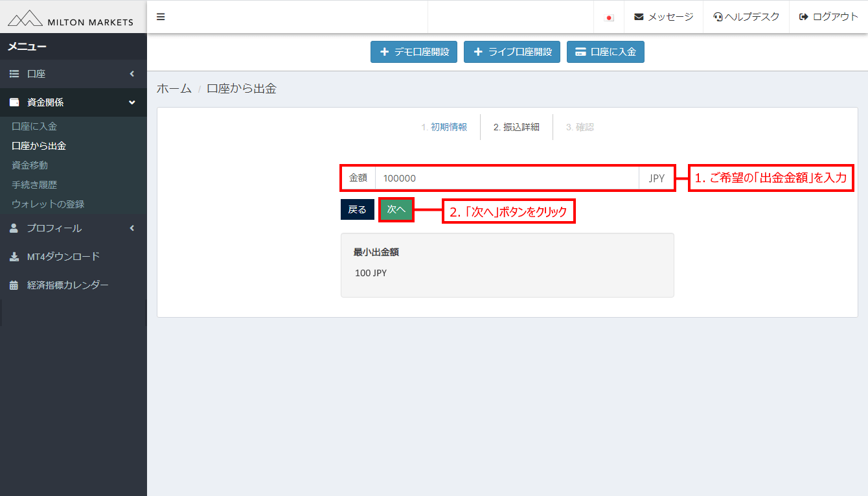
Task: Open 手続き履歴 in sidebar
Action: pos(34,185)
